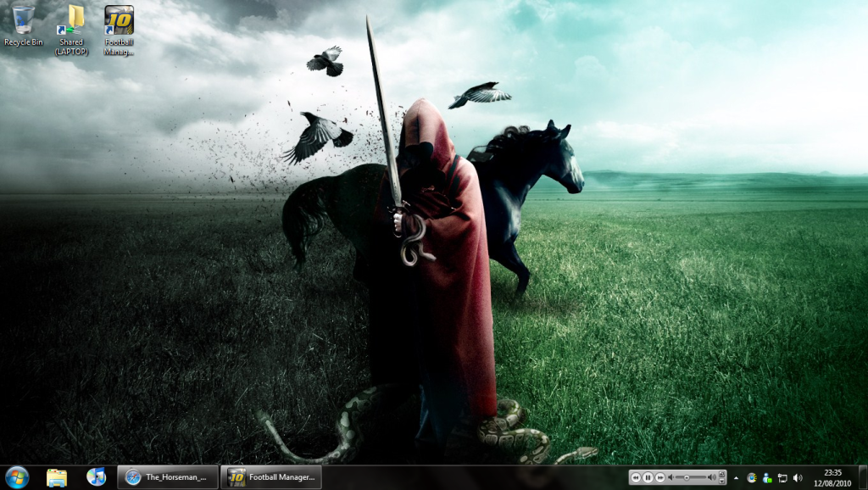Skip to next track in iTunes toolbar
868x490 pixels.
coord(659,477)
